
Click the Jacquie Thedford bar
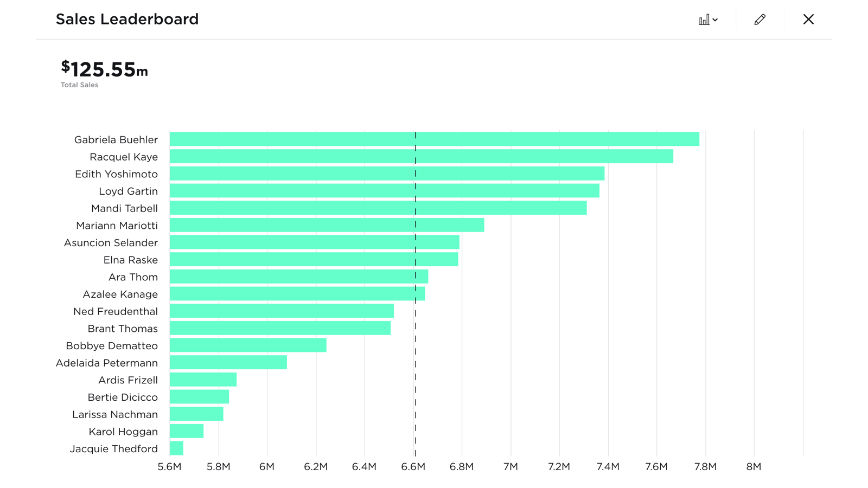(x=176, y=448)
